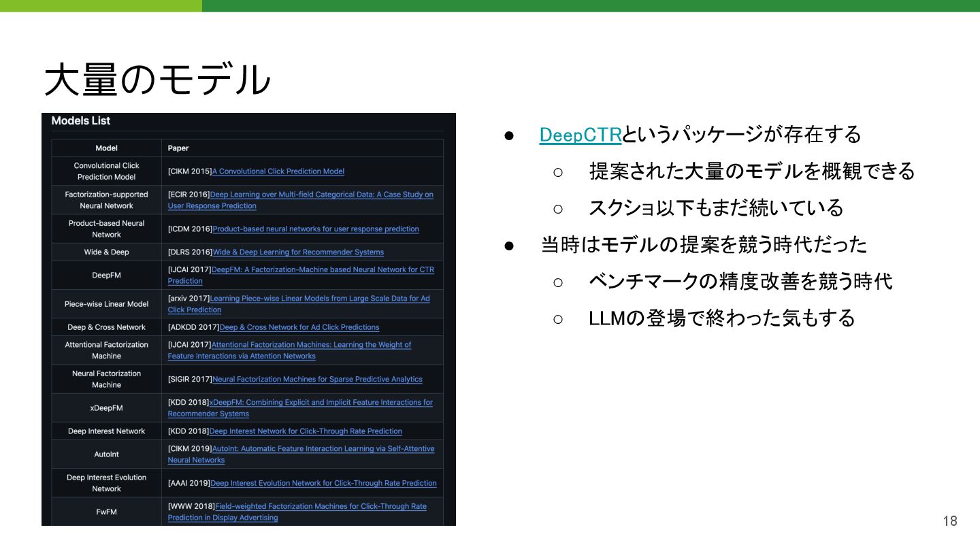Select the 'Attentional Factorization Machine' model cell

click(x=107, y=350)
